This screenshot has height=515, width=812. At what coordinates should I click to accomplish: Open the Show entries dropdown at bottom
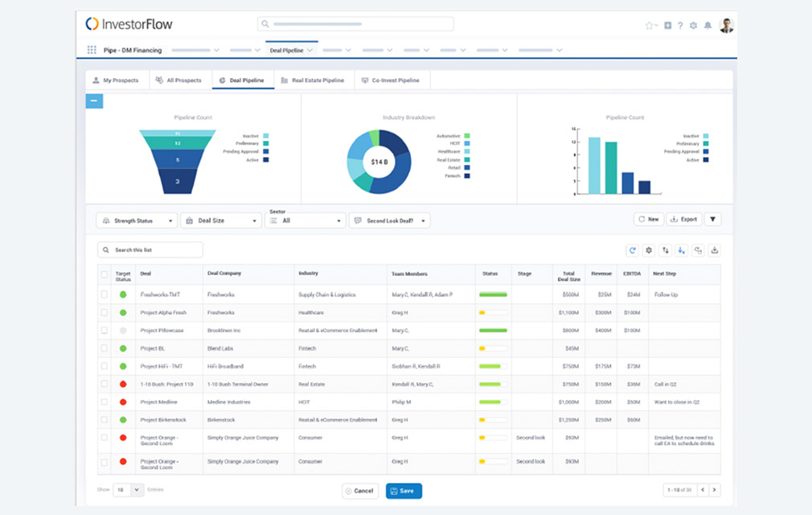tap(127, 490)
